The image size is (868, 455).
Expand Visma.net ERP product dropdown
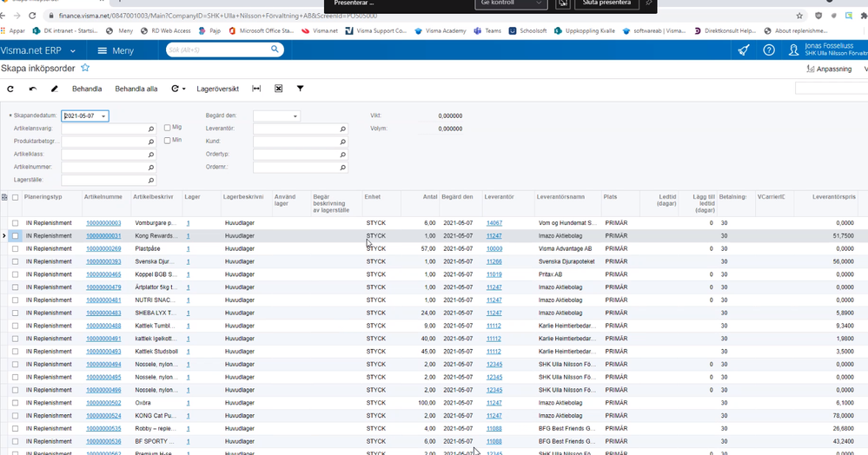click(x=72, y=51)
